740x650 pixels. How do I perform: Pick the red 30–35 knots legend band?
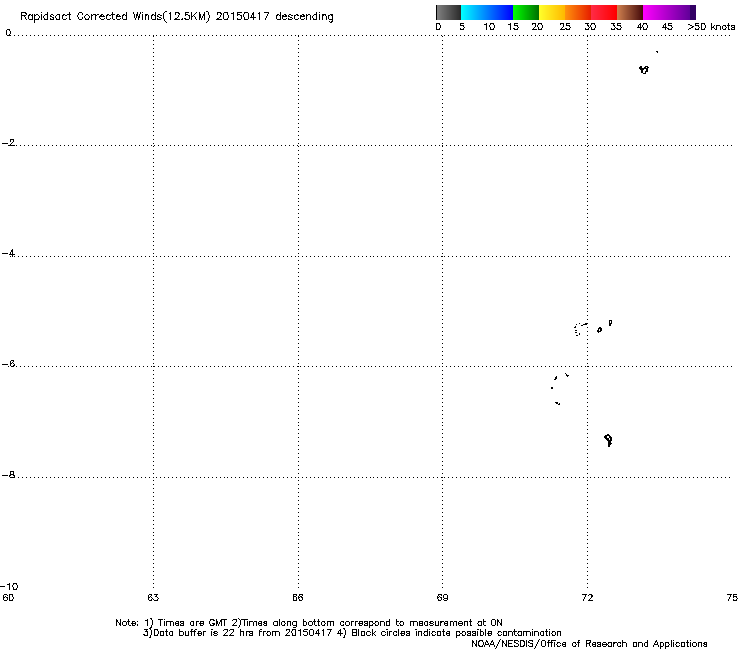(604, 12)
